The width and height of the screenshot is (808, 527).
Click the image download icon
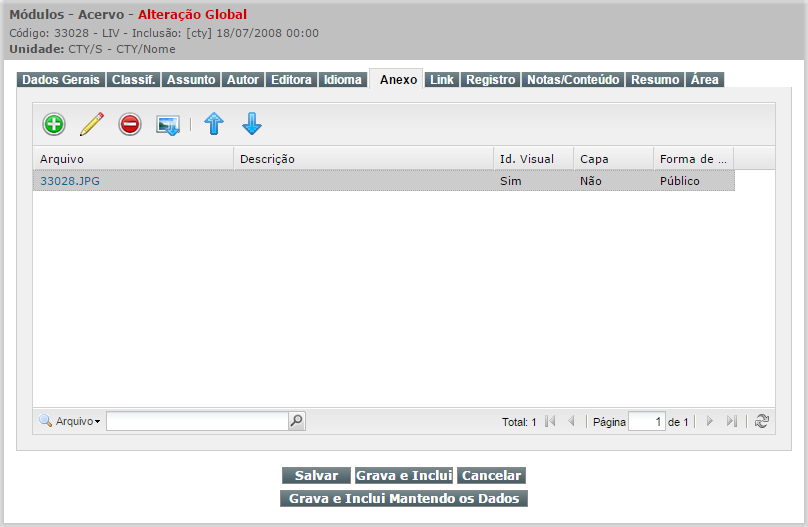point(167,124)
